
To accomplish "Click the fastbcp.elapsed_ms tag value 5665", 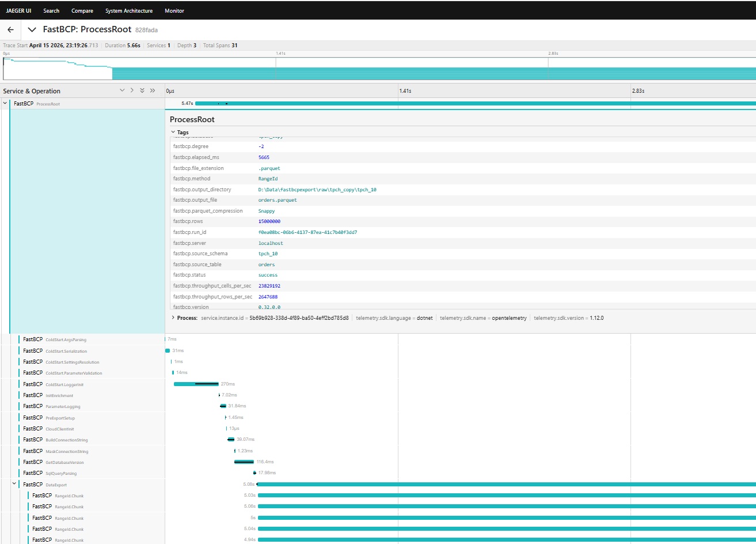I will click(x=264, y=157).
